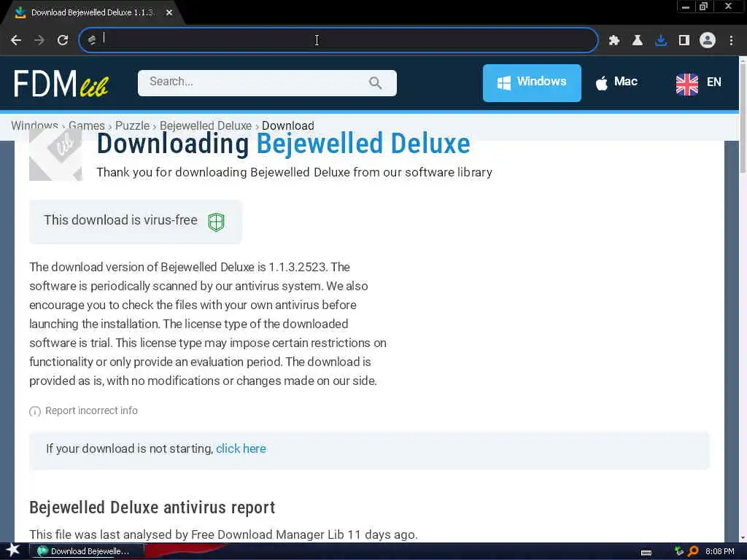Select the Windows platform button
The width and height of the screenshot is (747, 560).
532,83
